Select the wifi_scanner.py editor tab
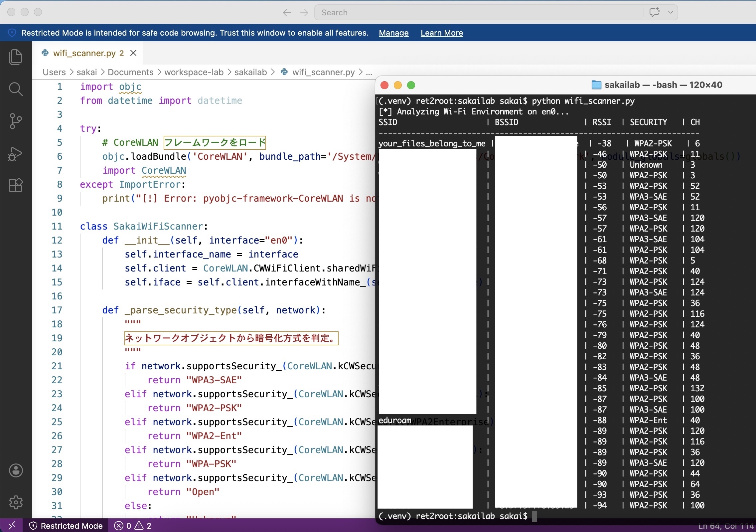 [x=84, y=53]
